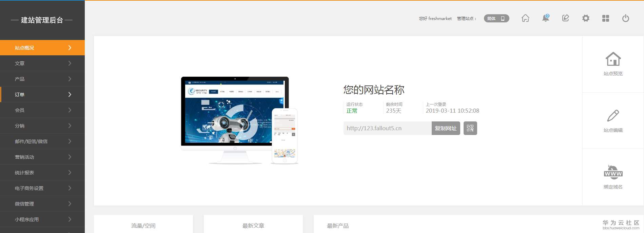The width and height of the screenshot is (644, 233).
Task: Select 站点概况 in sidebar
Action: 42,47
